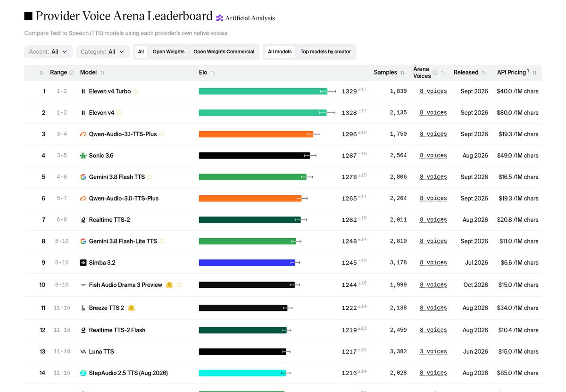The width and height of the screenshot is (566, 392).
Task: Open the Category filter dropdown
Action: click(103, 52)
